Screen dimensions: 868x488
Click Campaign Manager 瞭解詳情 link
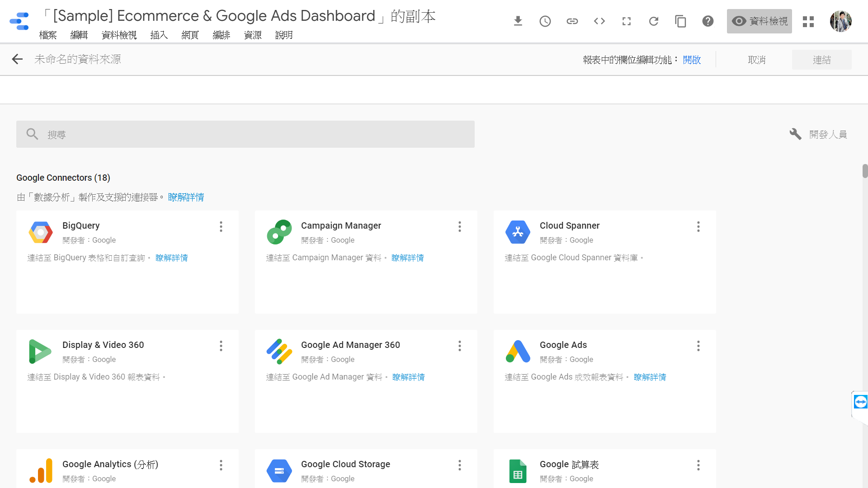click(x=408, y=258)
